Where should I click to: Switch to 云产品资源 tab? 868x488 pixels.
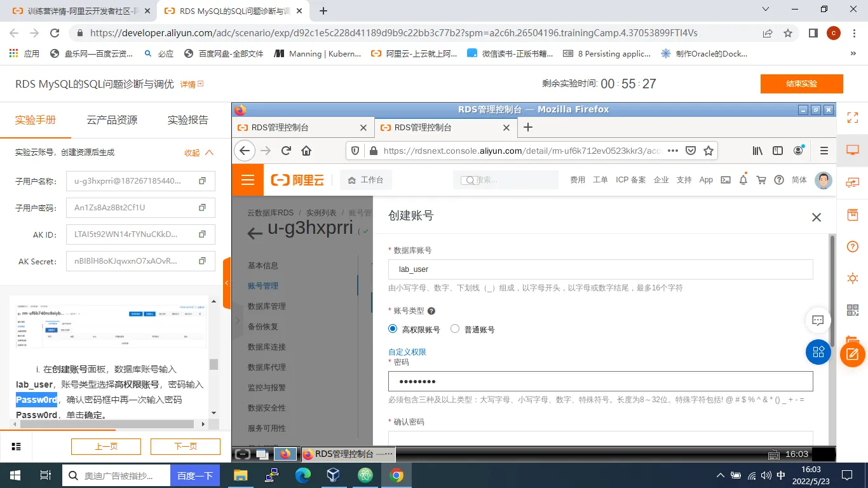tap(112, 119)
